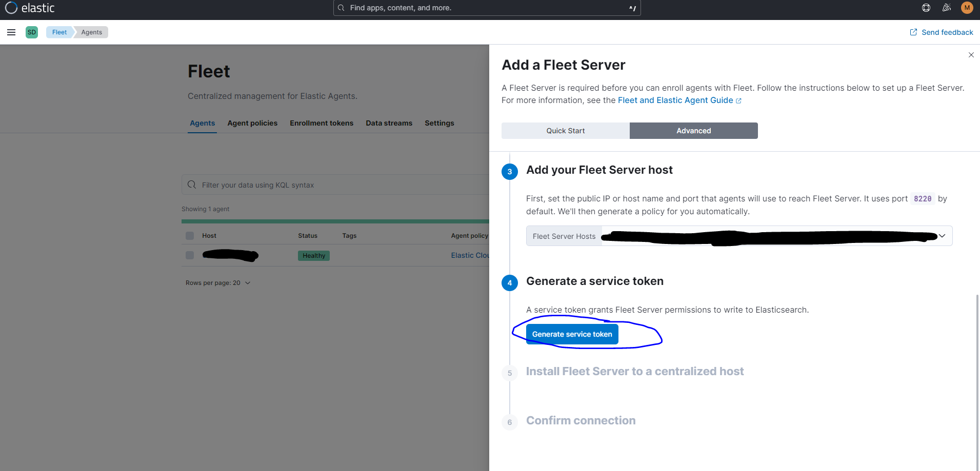This screenshot has height=471, width=980.
Task: Click the Add your Fleet Server host heading
Action: pos(599,170)
